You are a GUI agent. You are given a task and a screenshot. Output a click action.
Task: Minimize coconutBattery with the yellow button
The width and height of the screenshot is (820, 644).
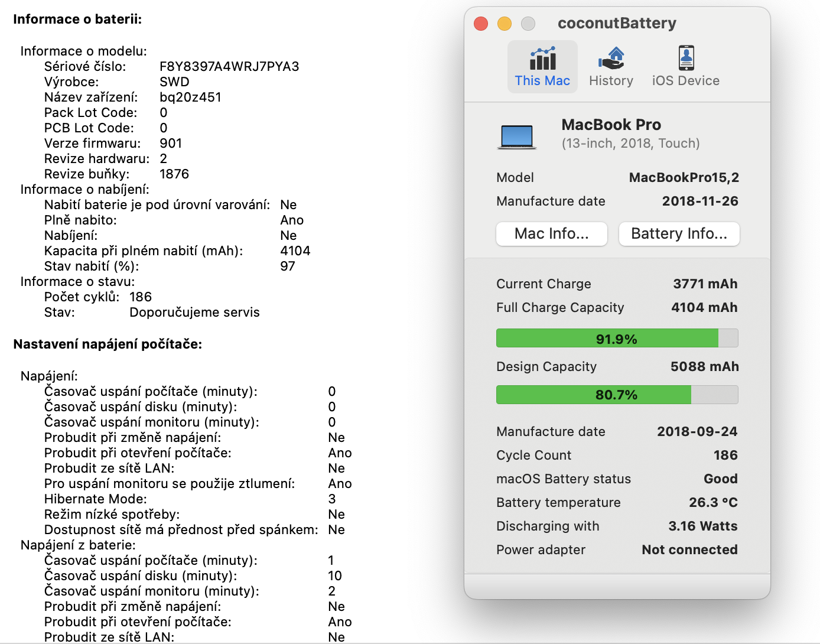505,24
